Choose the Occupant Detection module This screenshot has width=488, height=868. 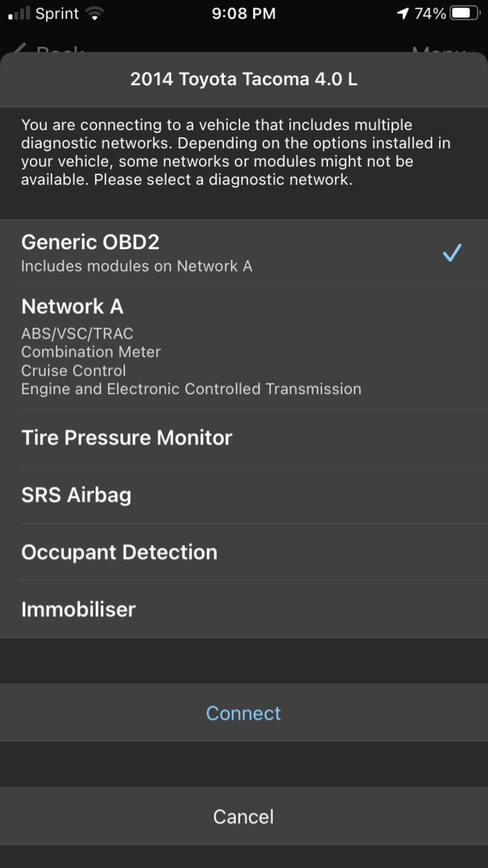click(x=244, y=552)
